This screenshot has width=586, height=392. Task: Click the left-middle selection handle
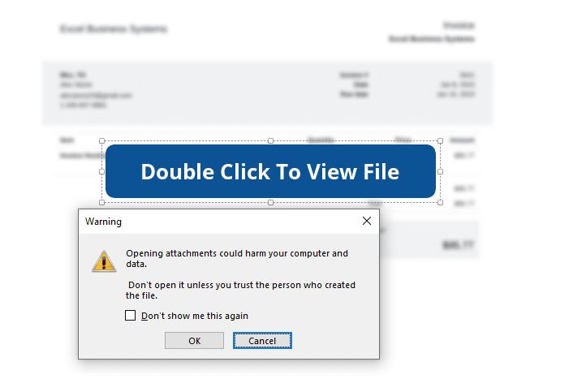[x=101, y=171]
